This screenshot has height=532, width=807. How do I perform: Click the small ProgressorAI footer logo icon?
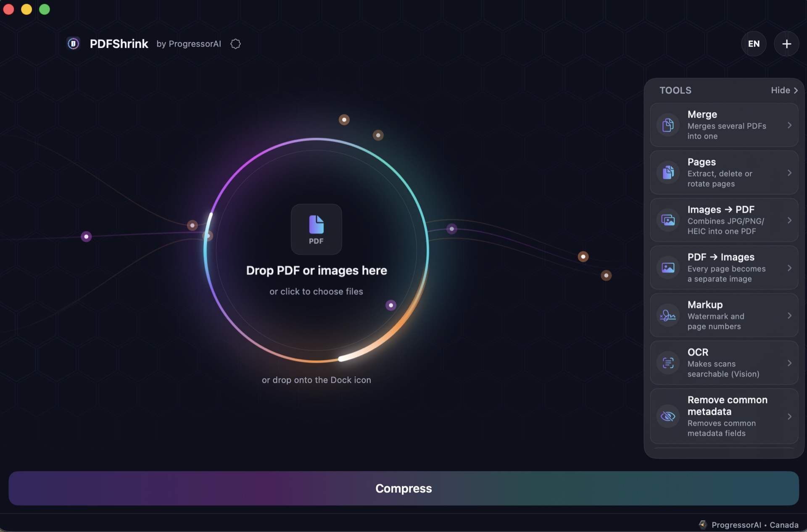click(702, 524)
